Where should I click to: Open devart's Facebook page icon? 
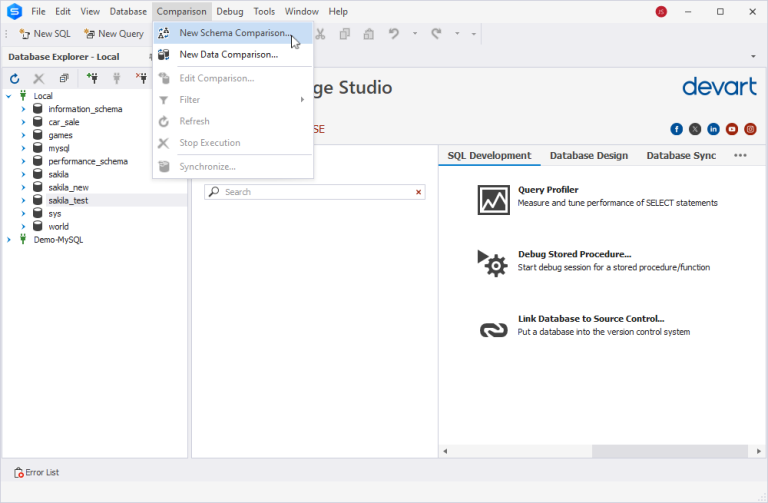pos(677,129)
